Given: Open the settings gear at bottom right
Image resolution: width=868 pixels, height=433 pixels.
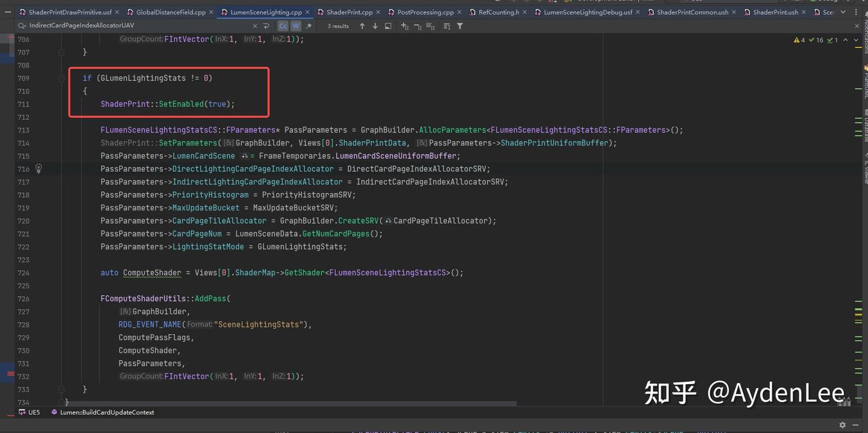Looking at the screenshot, I should [843, 425].
